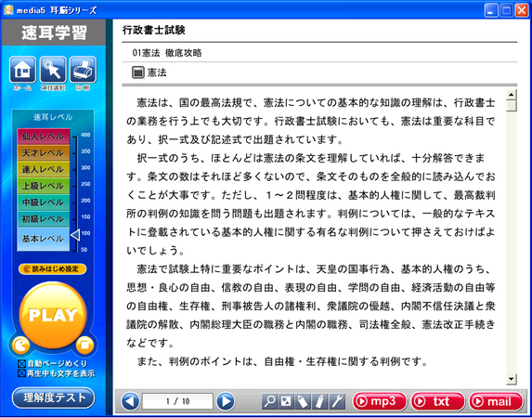532x418 pixels.
Task: Select the 仙人レベル speed level
Action: (44, 137)
